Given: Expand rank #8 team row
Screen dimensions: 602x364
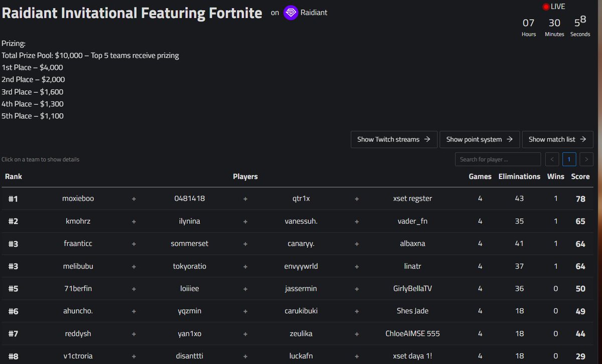Looking at the screenshot, I should [297, 355].
